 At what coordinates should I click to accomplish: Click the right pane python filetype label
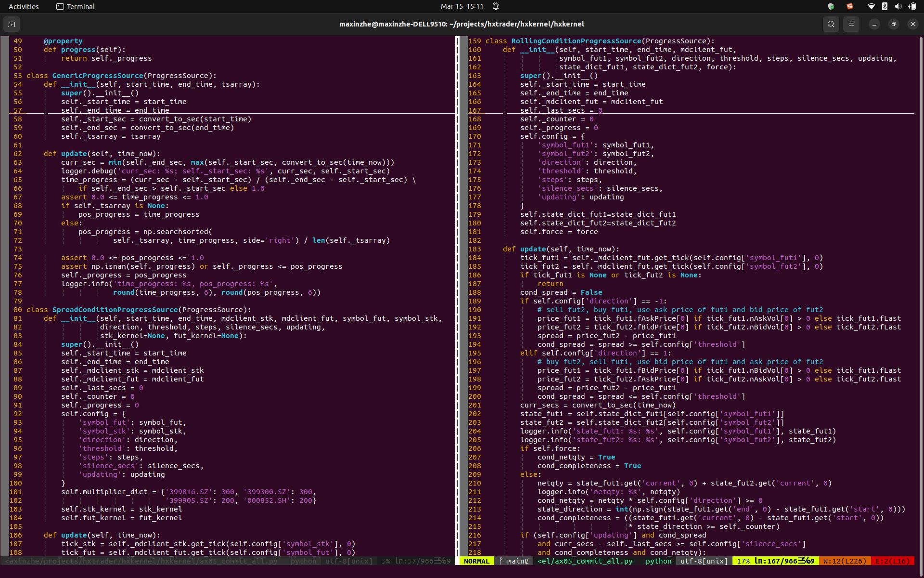658,561
